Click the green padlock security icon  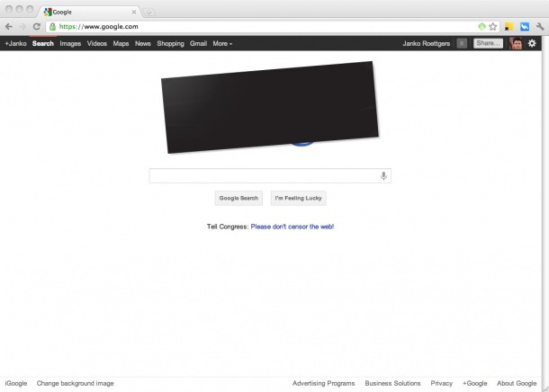[52, 27]
